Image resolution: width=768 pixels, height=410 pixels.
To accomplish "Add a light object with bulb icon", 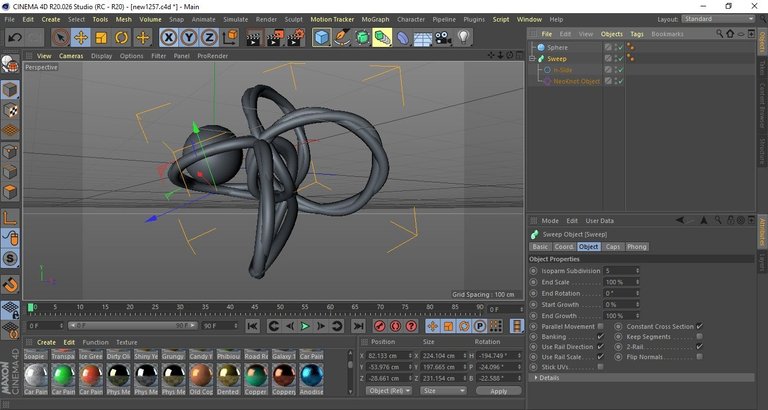I will 463,37.
